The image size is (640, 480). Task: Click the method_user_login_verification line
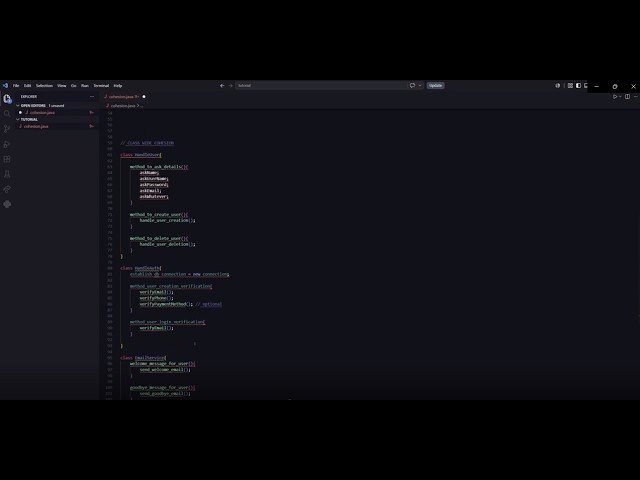tap(167, 322)
